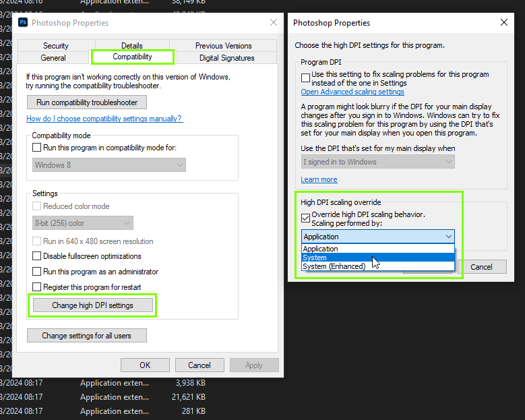Viewport: 525px width, 420px height.
Task: Select the Compatibility tab
Action: (132, 57)
